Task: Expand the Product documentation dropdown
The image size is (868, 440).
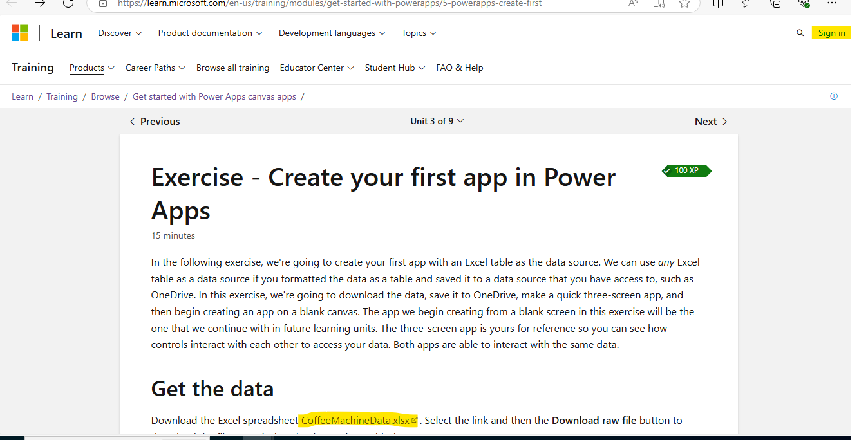Action: point(211,33)
